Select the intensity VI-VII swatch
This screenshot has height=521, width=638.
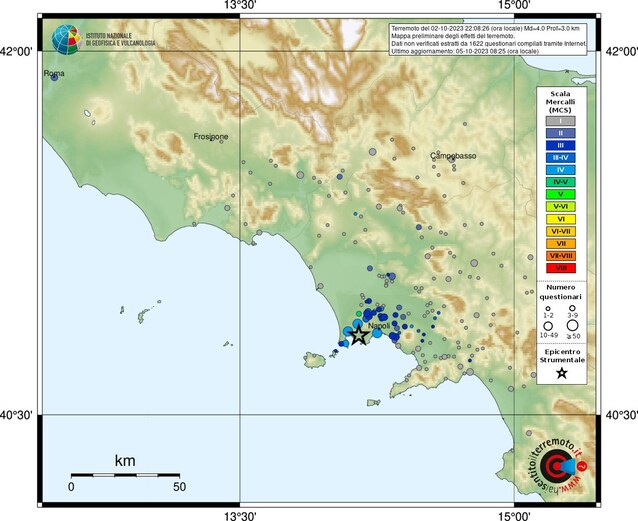561,231
